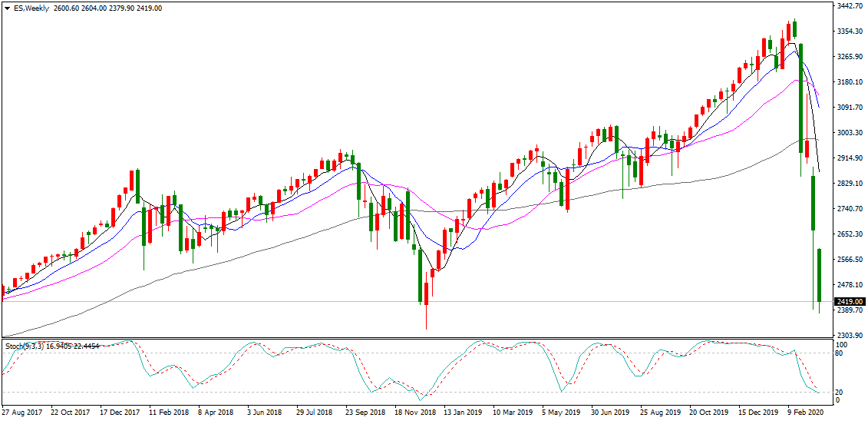Click the stochastic 80 level axis label

click(840, 353)
